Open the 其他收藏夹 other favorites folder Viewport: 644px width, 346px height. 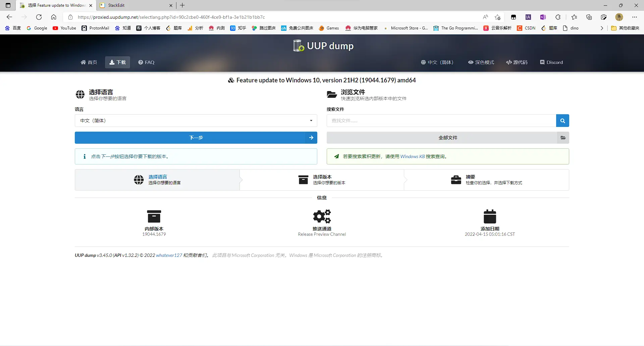point(625,28)
